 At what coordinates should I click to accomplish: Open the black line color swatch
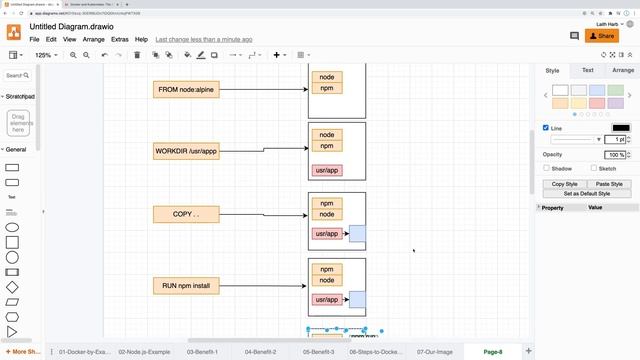621,128
